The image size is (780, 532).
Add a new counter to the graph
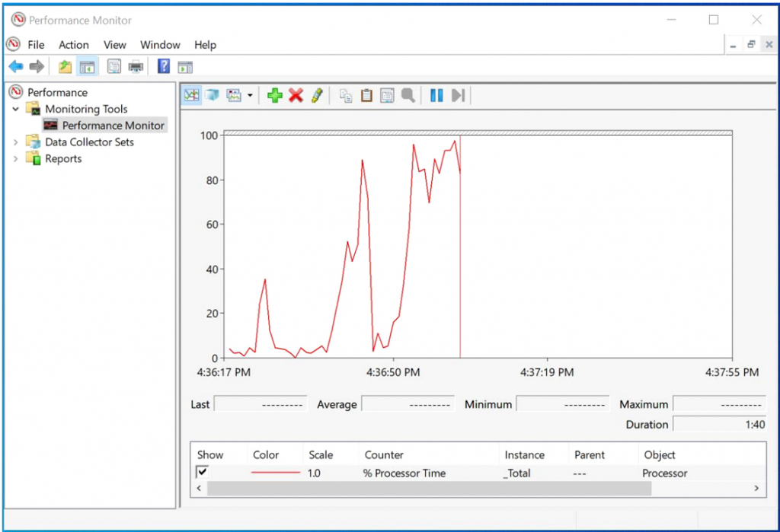click(274, 94)
